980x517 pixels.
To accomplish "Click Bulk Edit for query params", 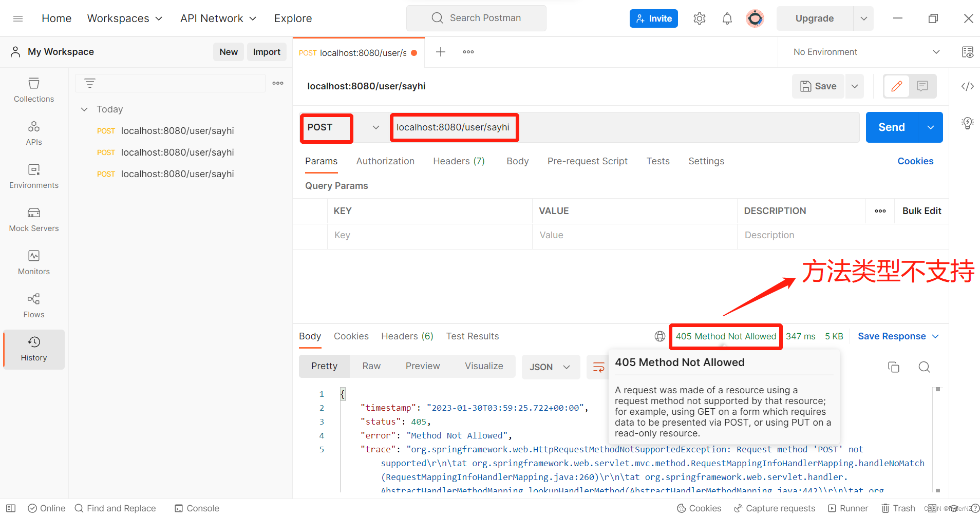I will click(921, 211).
